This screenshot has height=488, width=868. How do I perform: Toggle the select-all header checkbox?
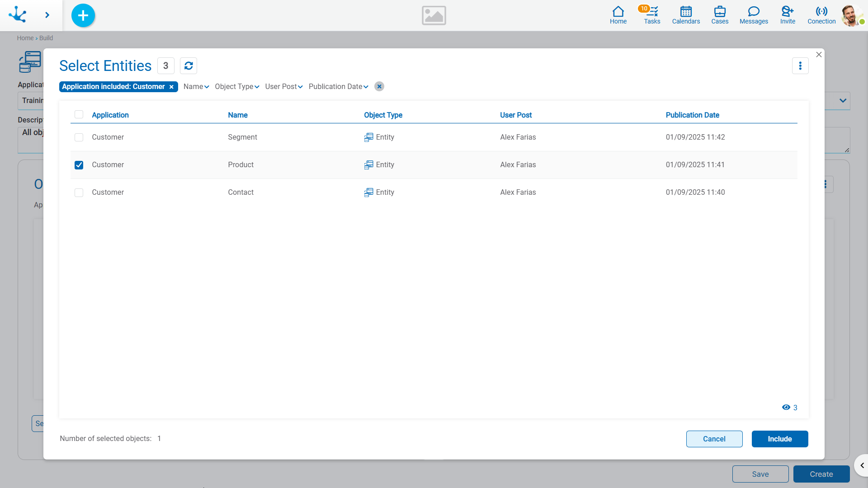[79, 115]
